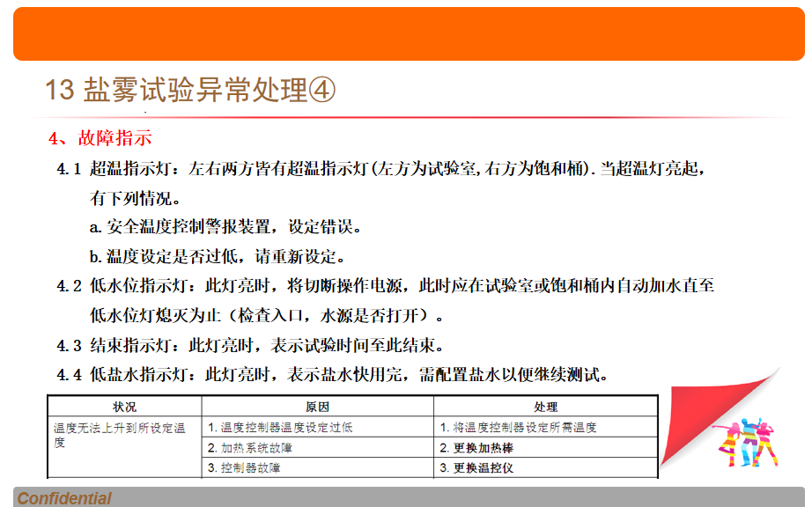Screen dimensions: 812x507
Task: Select the 原因 table column header
Action: tap(317, 408)
